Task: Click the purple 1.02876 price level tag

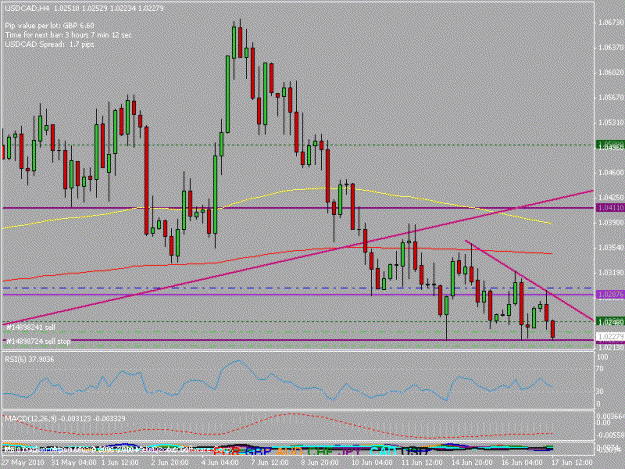Action: tap(610, 294)
